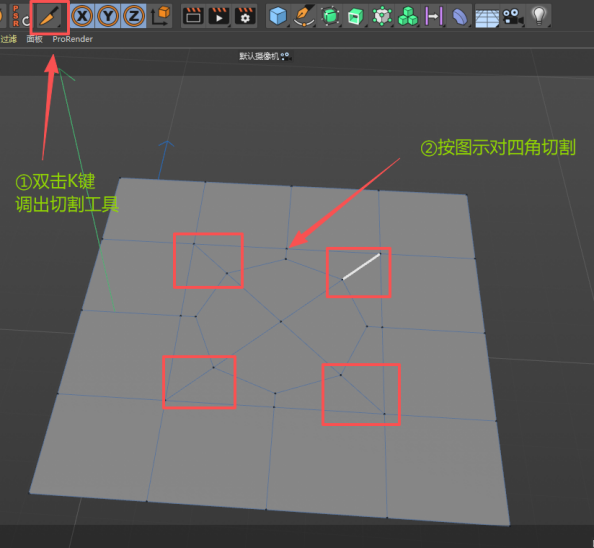The height and width of the screenshot is (548, 594).
Task: Add a Symmetry modeling object
Action: click(x=434, y=16)
